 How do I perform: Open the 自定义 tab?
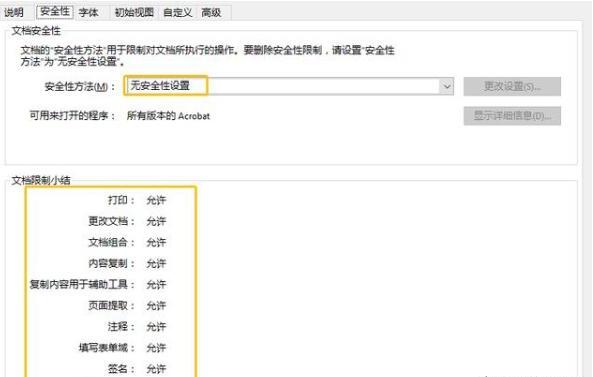(x=177, y=12)
